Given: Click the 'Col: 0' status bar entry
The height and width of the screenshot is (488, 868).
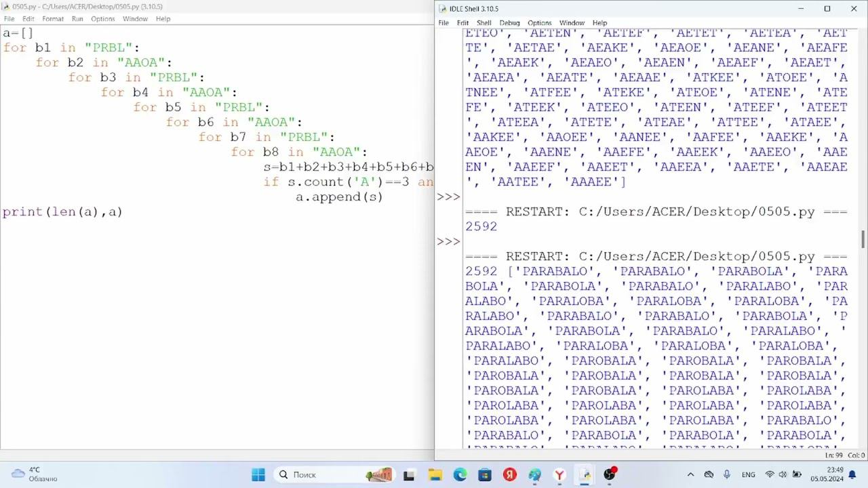Looking at the screenshot, I should point(856,455).
